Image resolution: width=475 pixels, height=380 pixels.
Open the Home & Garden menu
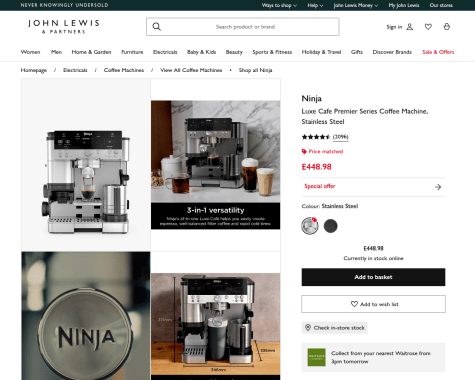click(91, 52)
